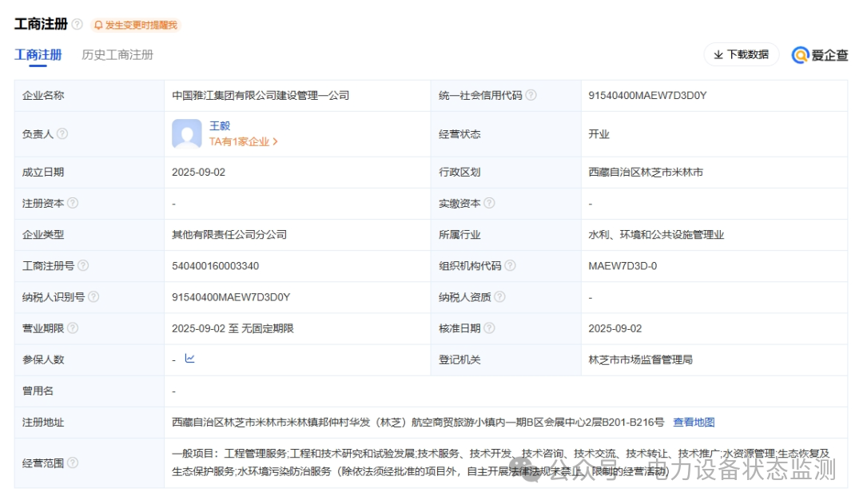
Task: Click the 下载数据 download button
Action: 741,54
